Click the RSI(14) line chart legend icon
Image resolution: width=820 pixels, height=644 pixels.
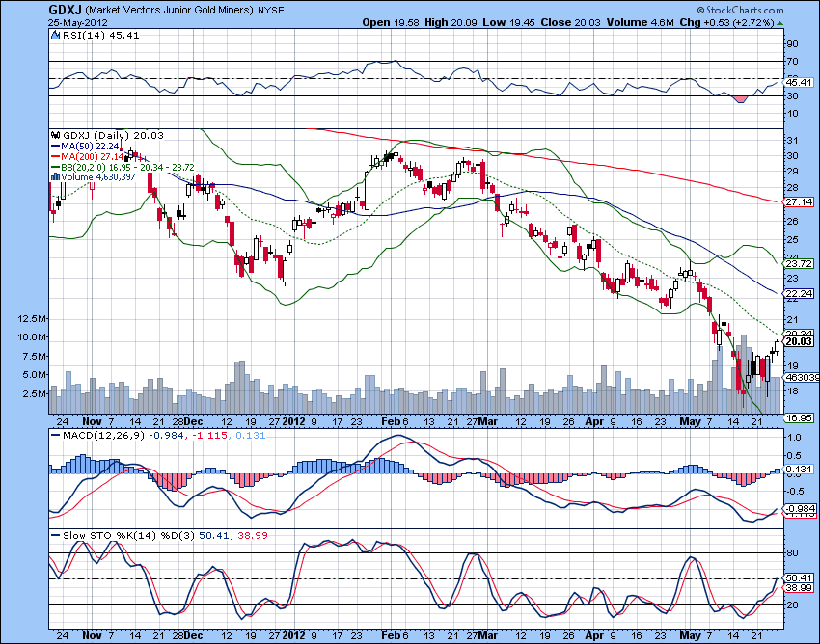55,35
